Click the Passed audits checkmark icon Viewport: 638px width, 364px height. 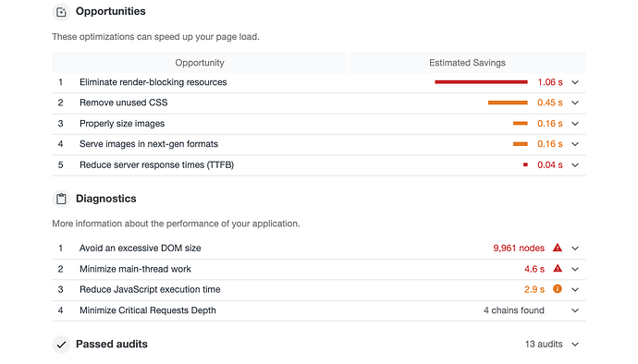pos(61,345)
